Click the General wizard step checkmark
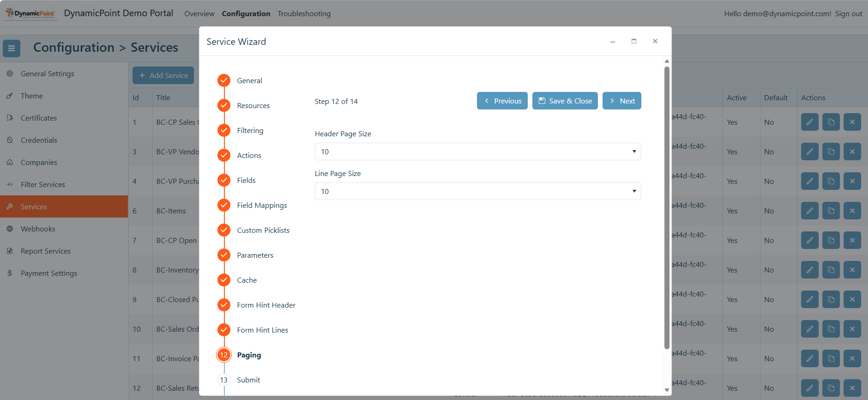This screenshot has height=400, width=868. 224,80
